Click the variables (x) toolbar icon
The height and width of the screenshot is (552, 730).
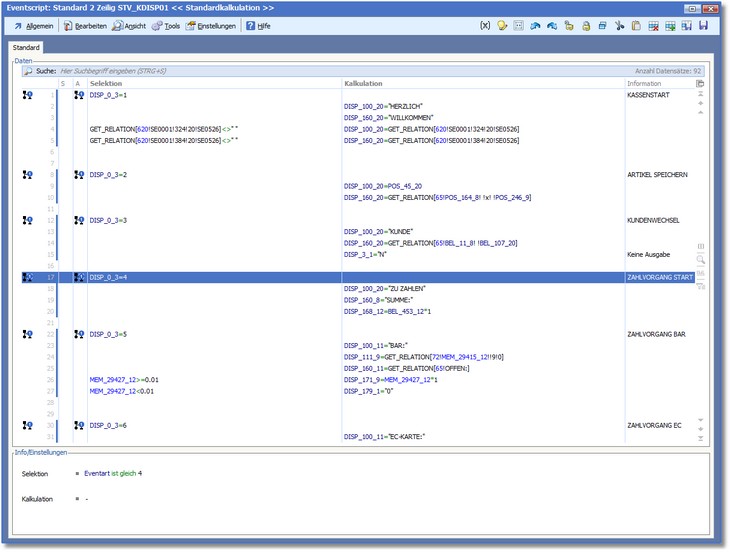tap(485, 26)
